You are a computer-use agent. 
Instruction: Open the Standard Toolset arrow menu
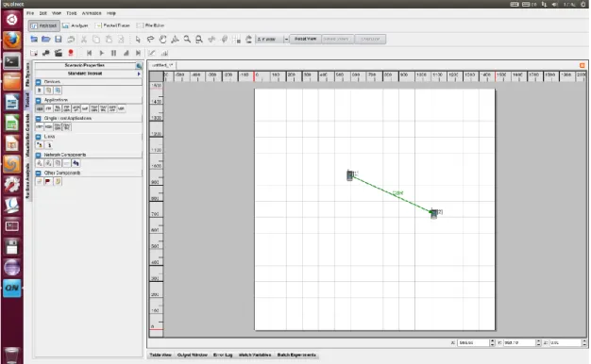(139, 74)
